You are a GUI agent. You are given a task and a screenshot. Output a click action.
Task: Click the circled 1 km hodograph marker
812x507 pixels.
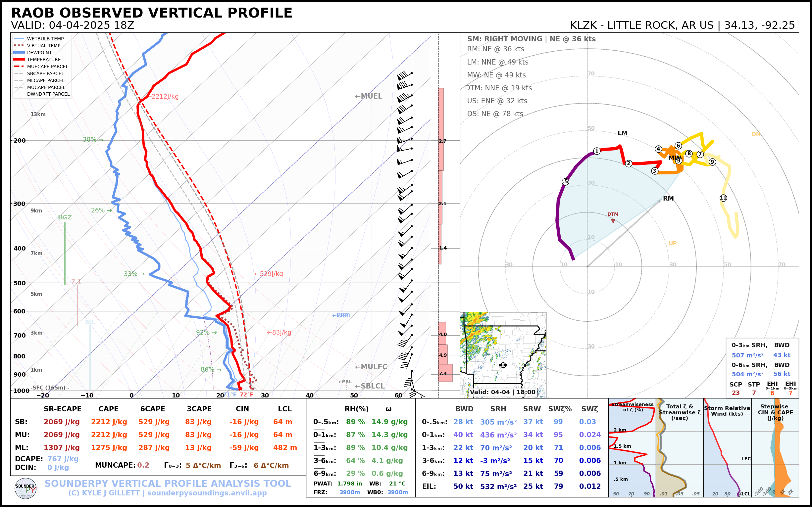click(x=597, y=151)
